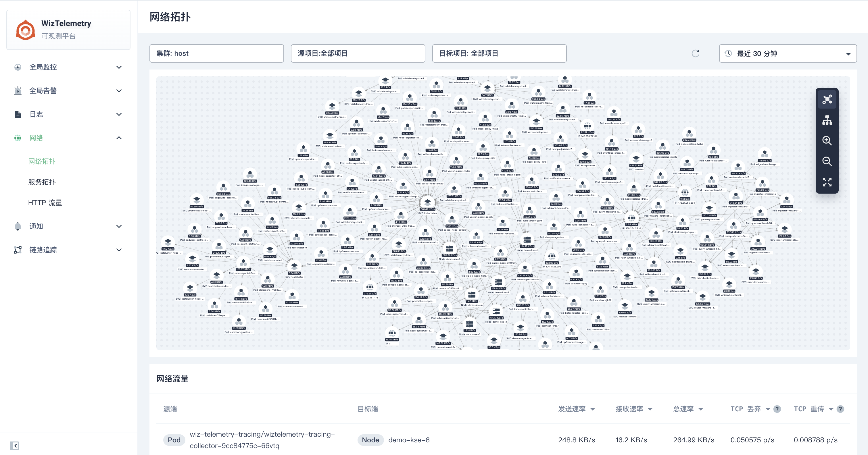Image resolution: width=868 pixels, height=455 pixels.
Task: Click the TCP 重传 help question icon
Action: click(840, 409)
